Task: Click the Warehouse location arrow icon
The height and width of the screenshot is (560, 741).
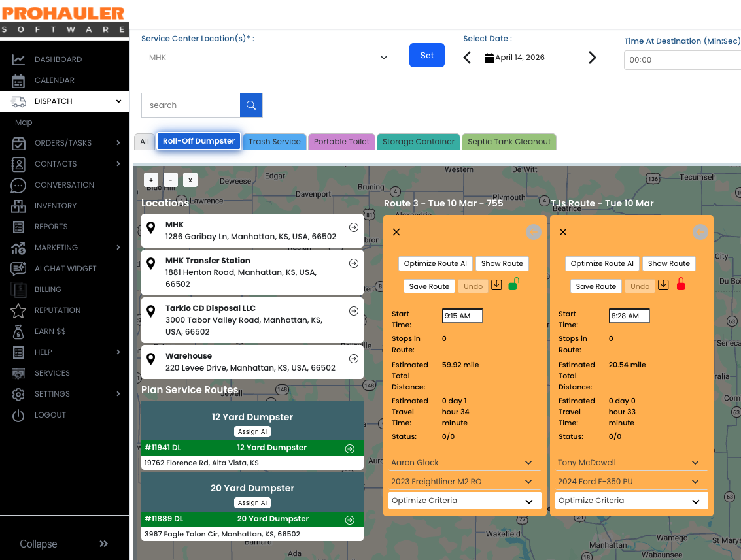Action: tap(353, 359)
